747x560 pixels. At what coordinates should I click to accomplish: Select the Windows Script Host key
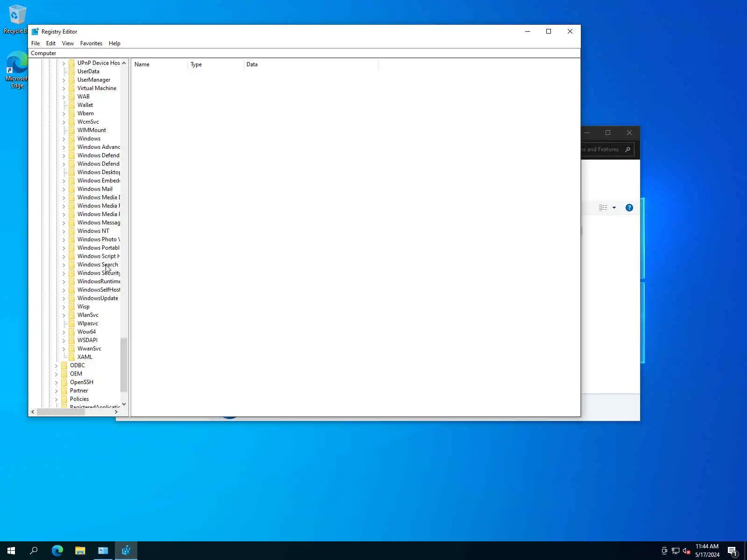tap(99, 256)
